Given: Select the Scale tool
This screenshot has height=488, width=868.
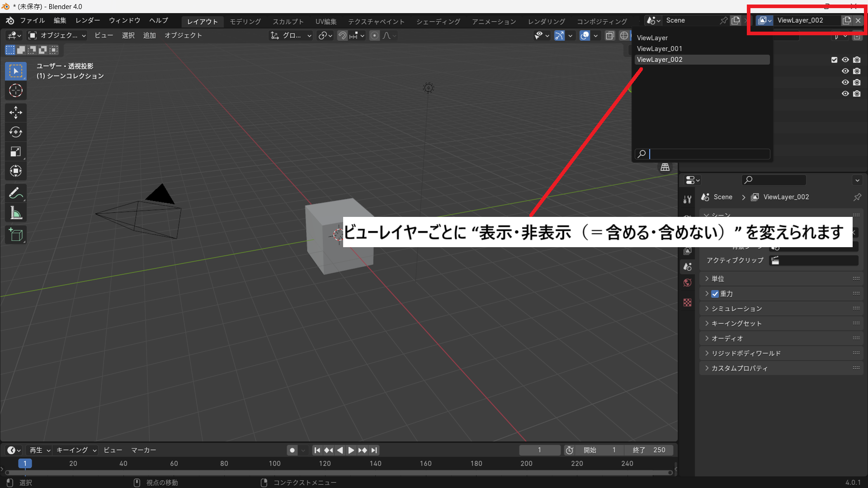Looking at the screenshot, I should [x=16, y=151].
